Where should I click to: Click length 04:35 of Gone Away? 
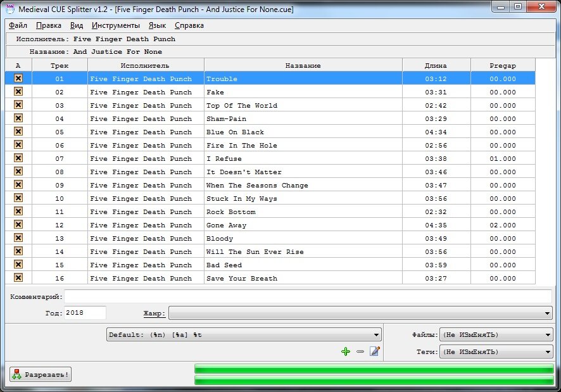click(436, 225)
